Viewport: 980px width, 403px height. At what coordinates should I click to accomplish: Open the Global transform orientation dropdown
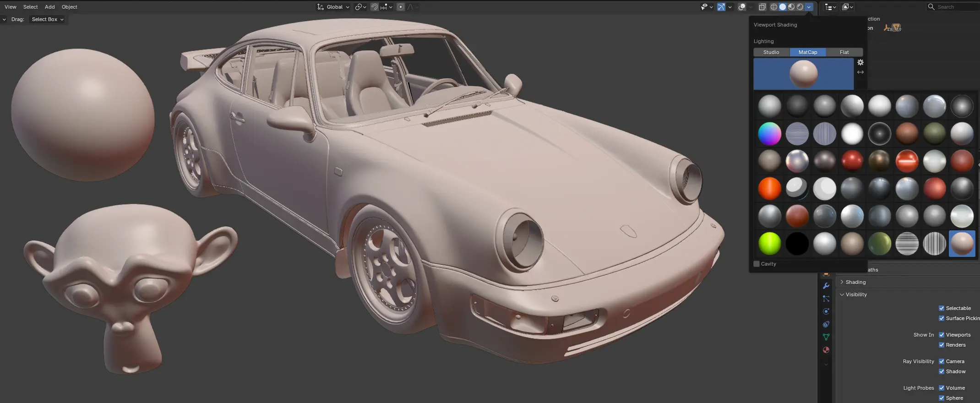pyautogui.click(x=334, y=7)
